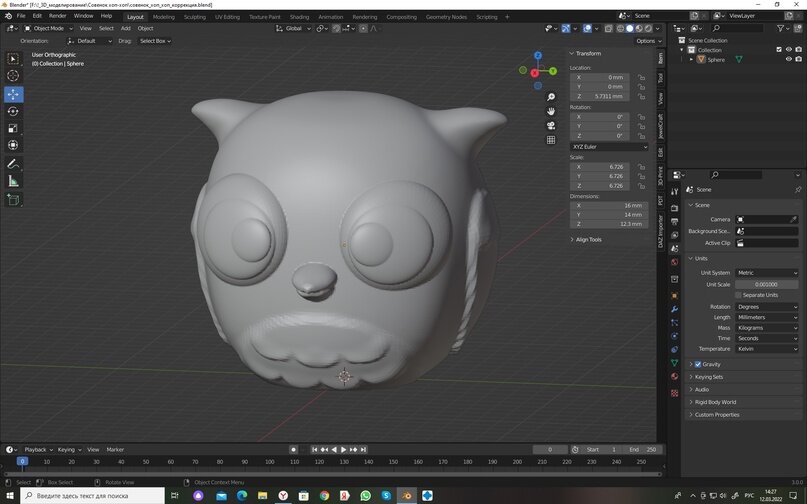The width and height of the screenshot is (807, 504).
Task: Open the Options dropdown in viewport
Action: tap(648, 41)
